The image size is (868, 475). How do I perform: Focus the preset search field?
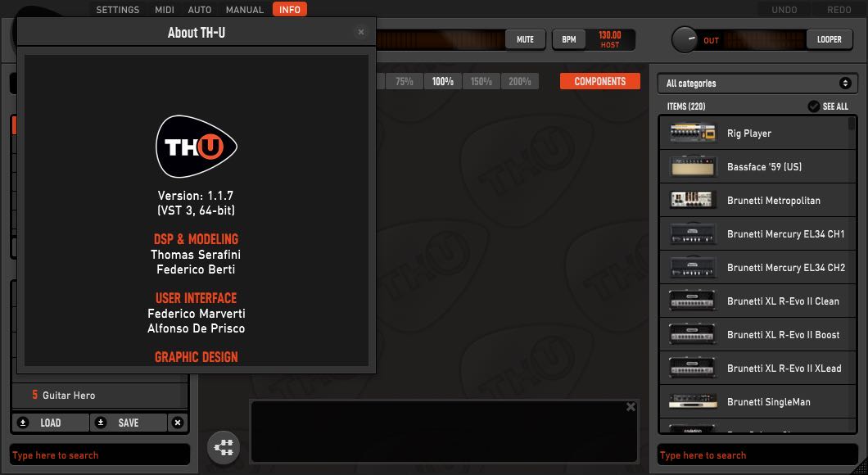coord(100,455)
